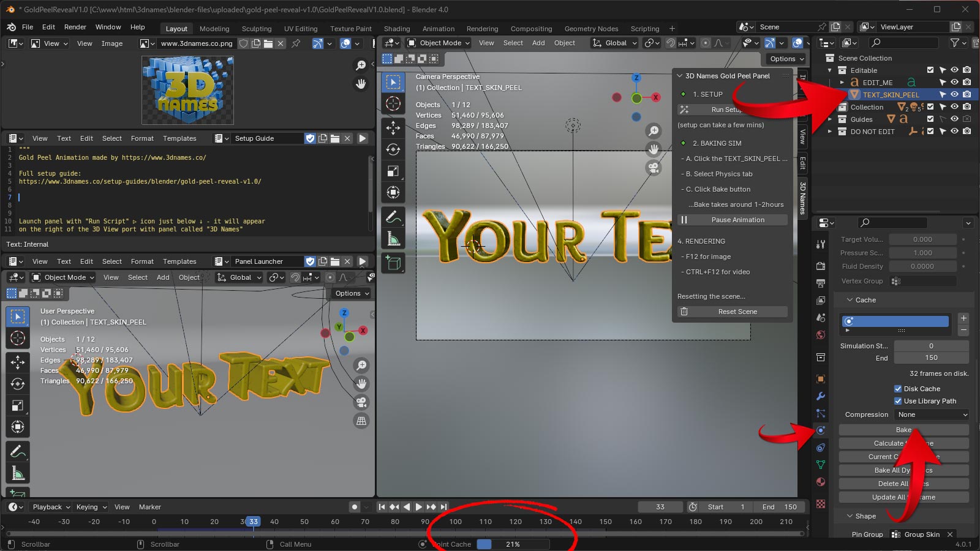The width and height of the screenshot is (980, 551).
Task: Open the Window menu
Action: click(108, 26)
